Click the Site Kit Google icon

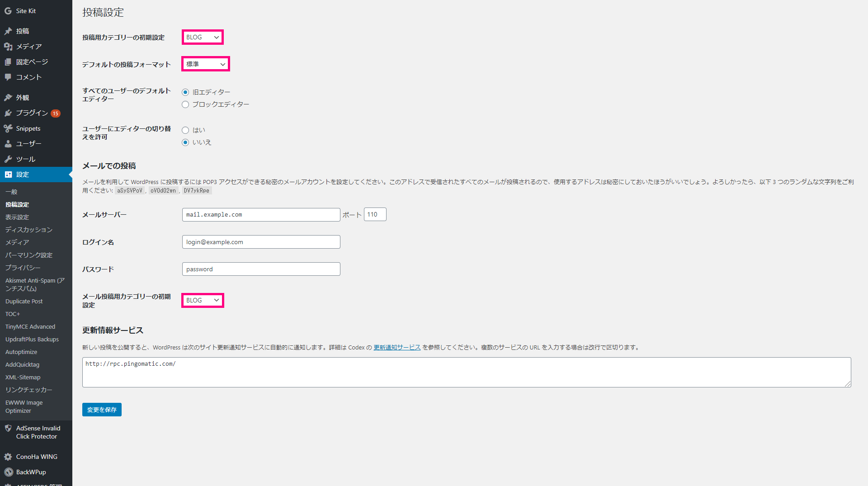tap(8, 11)
